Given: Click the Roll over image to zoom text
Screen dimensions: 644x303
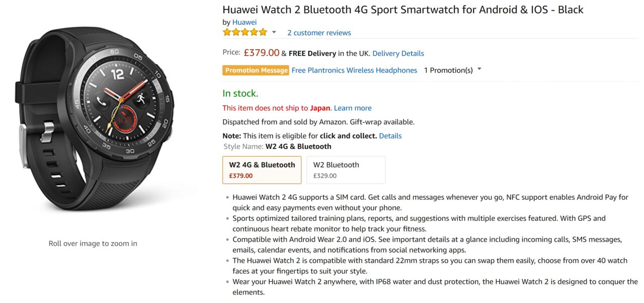Looking at the screenshot, I should [x=93, y=244].
